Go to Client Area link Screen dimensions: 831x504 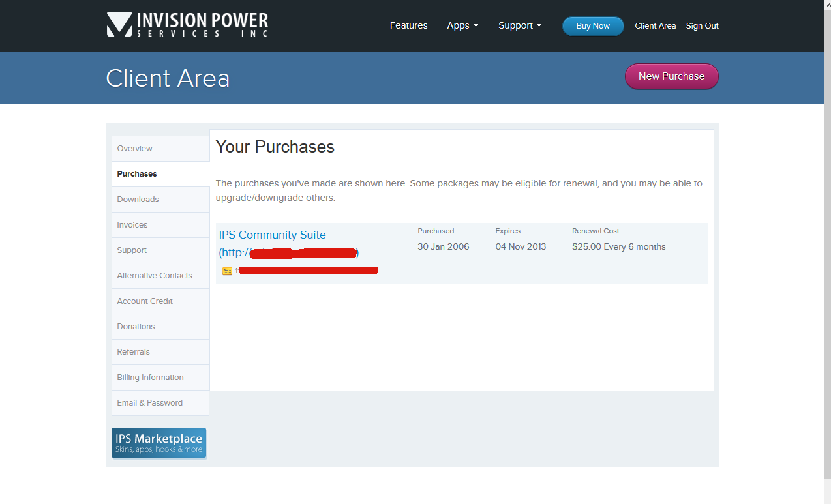coord(655,26)
